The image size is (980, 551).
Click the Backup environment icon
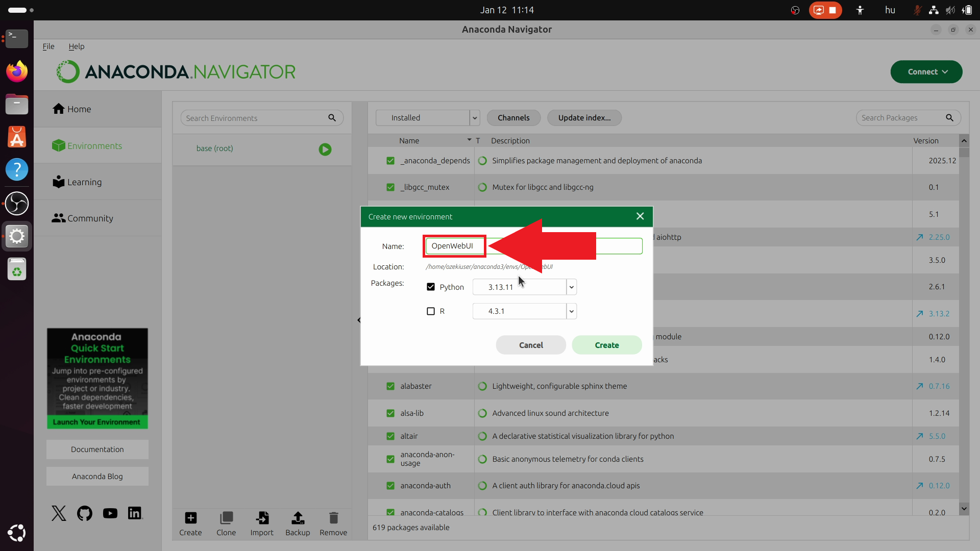pyautogui.click(x=298, y=518)
